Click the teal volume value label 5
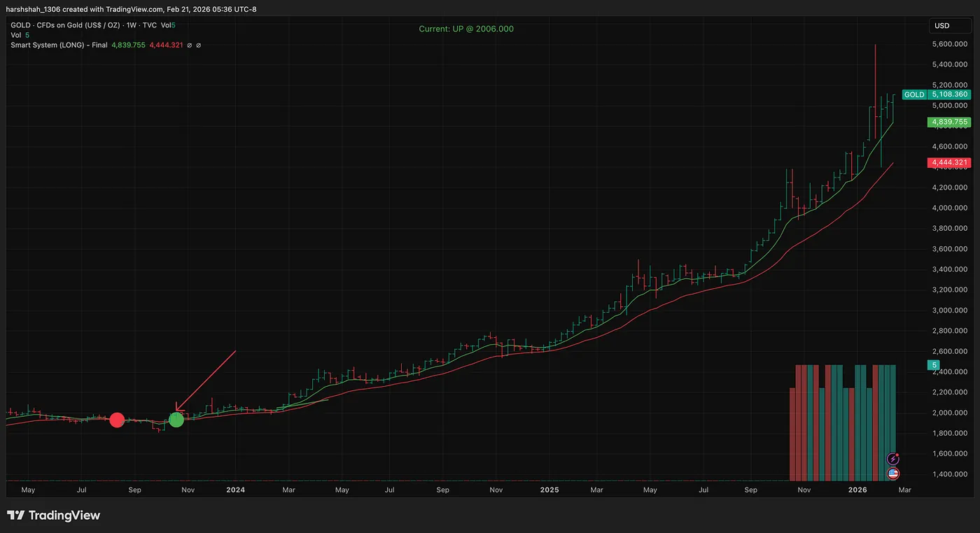This screenshot has width=980, height=533. pos(934,364)
